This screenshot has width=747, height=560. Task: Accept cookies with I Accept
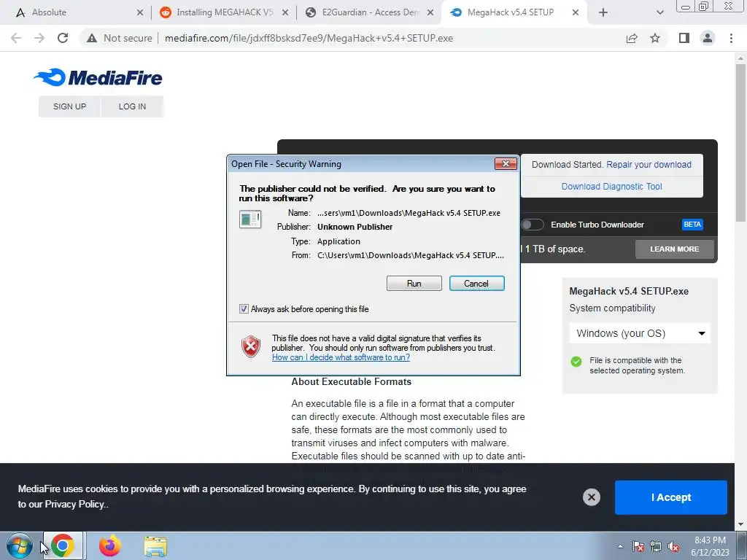coord(671,497)
